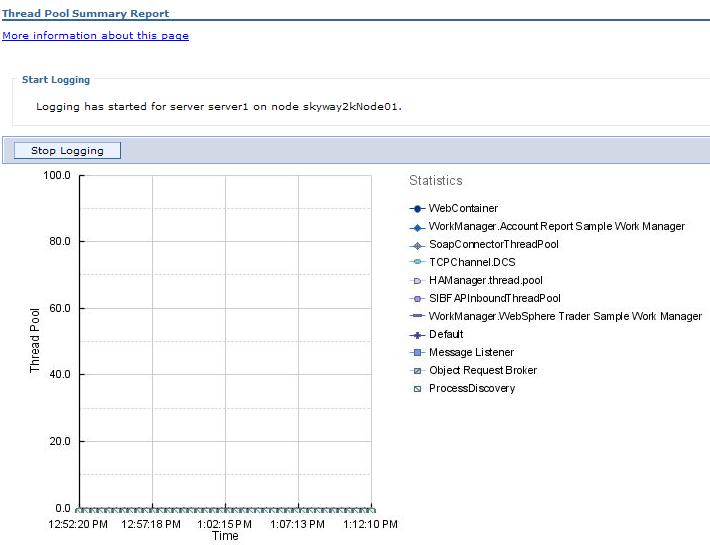Viewport: 710px width, 545px height.
Task: Click the 0.0 y-axis value
Action: [63, 508]
